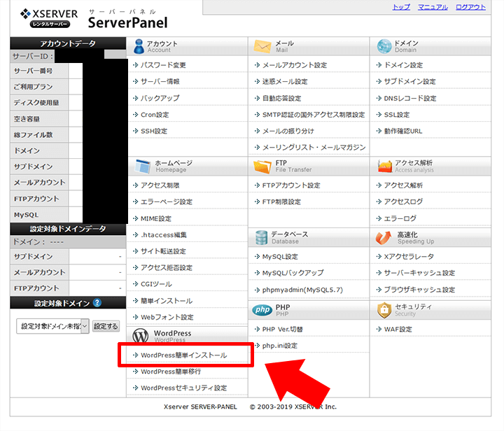Screen dimensions: 504x431
Task: Open アクセスログ
Action: click(403, 202)
